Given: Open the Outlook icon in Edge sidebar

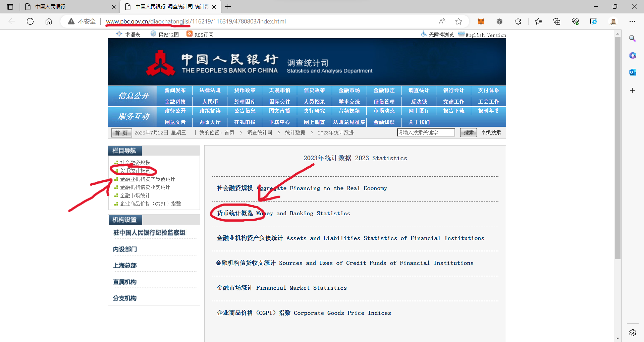Looking at the screenshot, I should point(633,72).
